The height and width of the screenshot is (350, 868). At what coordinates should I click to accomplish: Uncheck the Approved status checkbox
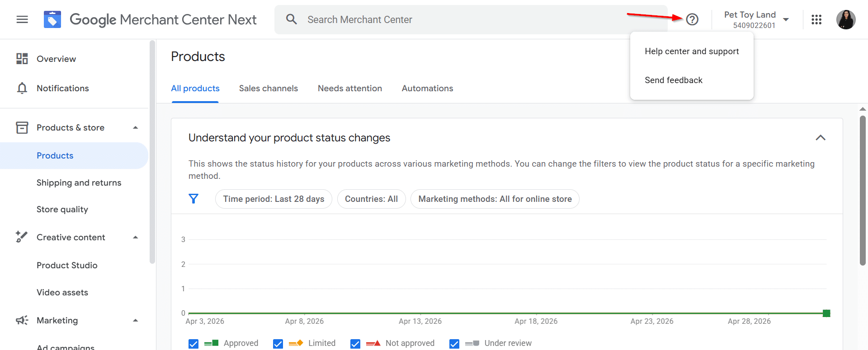193,344
